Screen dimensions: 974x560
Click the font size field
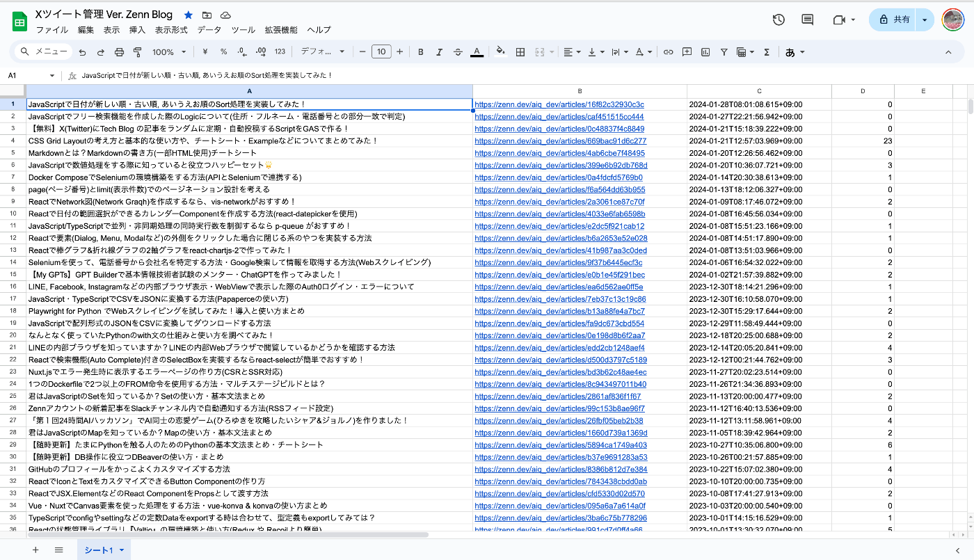click(x=381, y=52)
